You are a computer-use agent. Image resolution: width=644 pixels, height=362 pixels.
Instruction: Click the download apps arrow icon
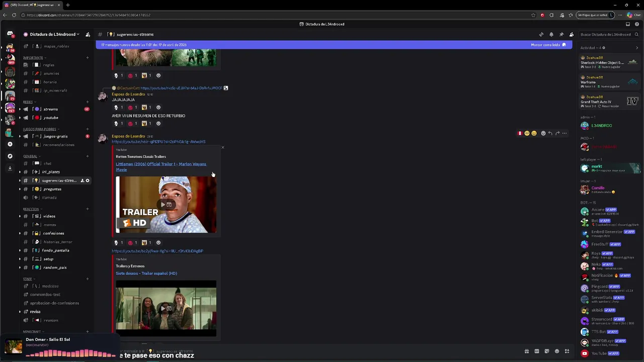(10, 168)
